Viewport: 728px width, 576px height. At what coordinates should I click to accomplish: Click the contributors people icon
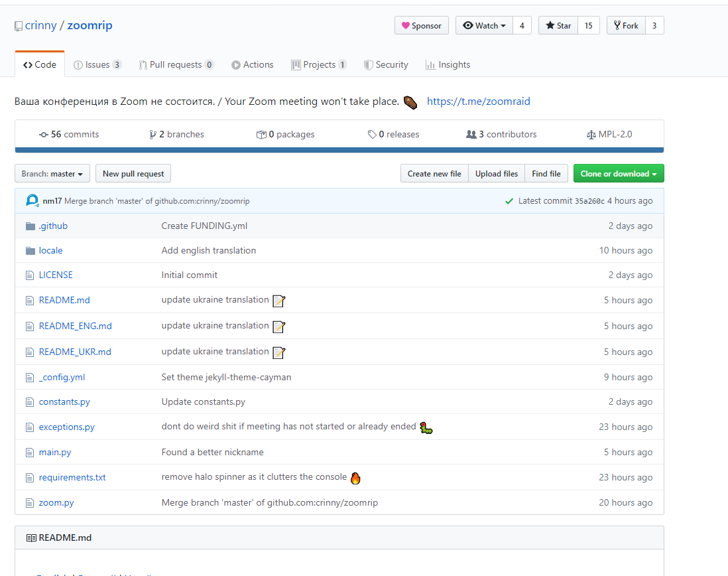coord(471,135)
